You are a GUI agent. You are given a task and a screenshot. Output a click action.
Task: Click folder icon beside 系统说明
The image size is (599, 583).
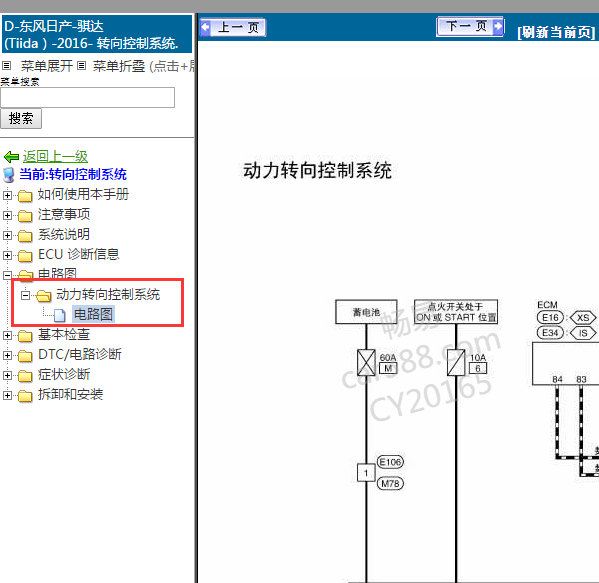tap(25, 236)
